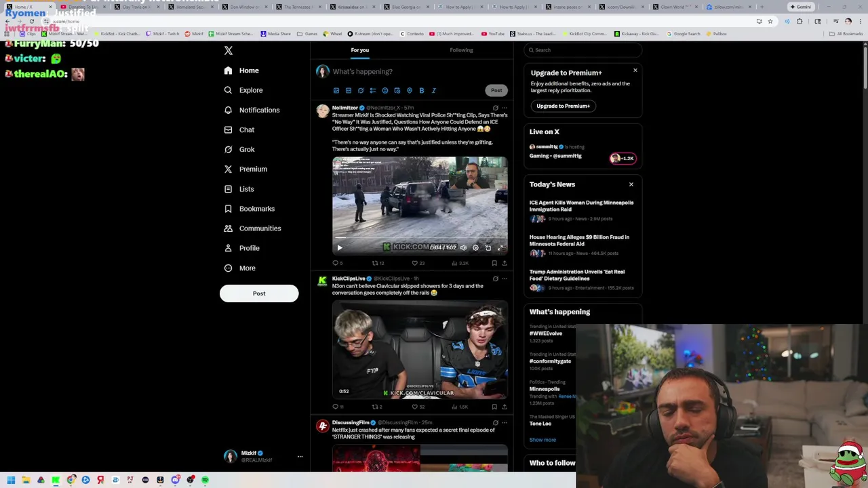The image size is (868, 488).
Task: Click the Upgrade to Premium+ button
Action: tap(564, 106)
